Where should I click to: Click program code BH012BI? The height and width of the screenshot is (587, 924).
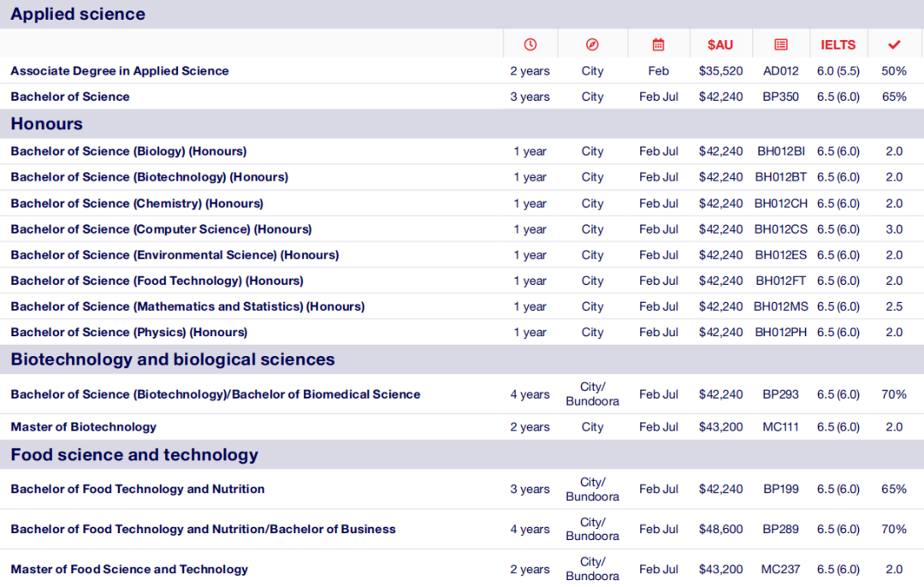coord(781,151)
